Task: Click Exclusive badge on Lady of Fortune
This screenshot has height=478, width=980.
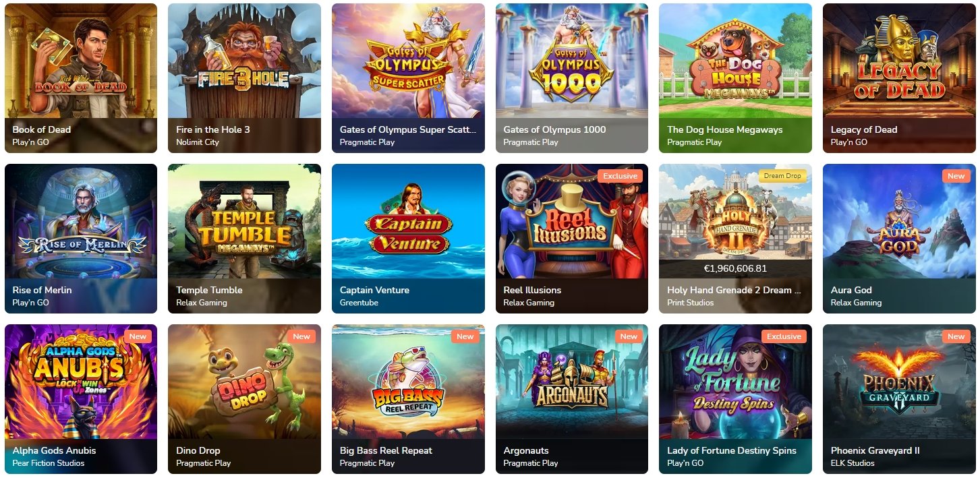Action: (784, 336)
